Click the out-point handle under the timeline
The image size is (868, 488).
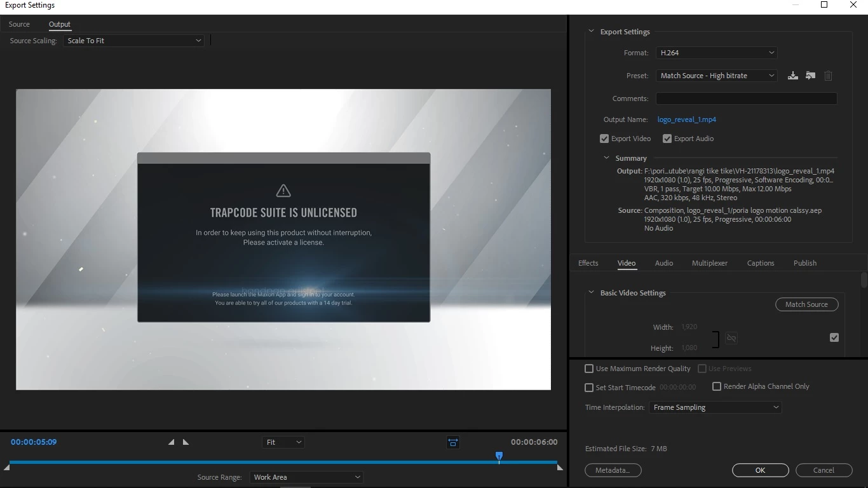click(560, 468)
